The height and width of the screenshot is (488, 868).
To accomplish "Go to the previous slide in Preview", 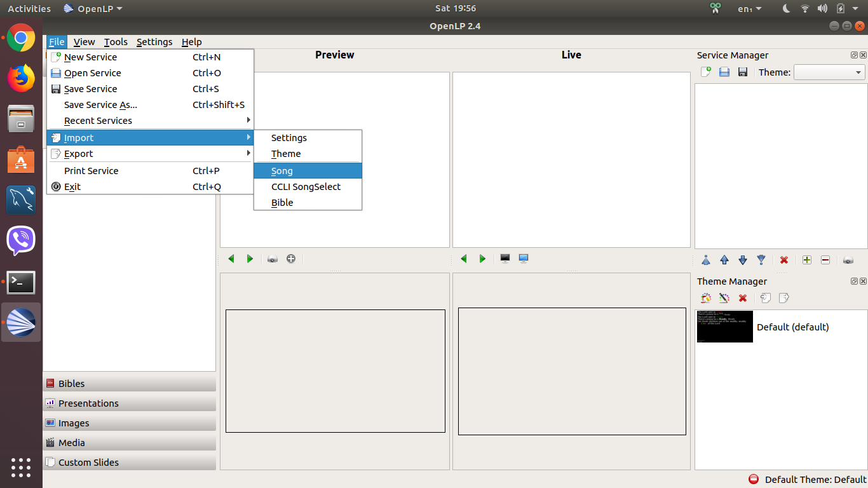I will 231,259.
